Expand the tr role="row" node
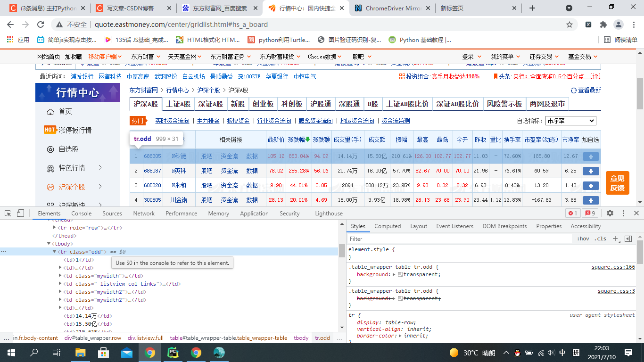Screen dimensions: 644x362 click(x=55, y=228)
